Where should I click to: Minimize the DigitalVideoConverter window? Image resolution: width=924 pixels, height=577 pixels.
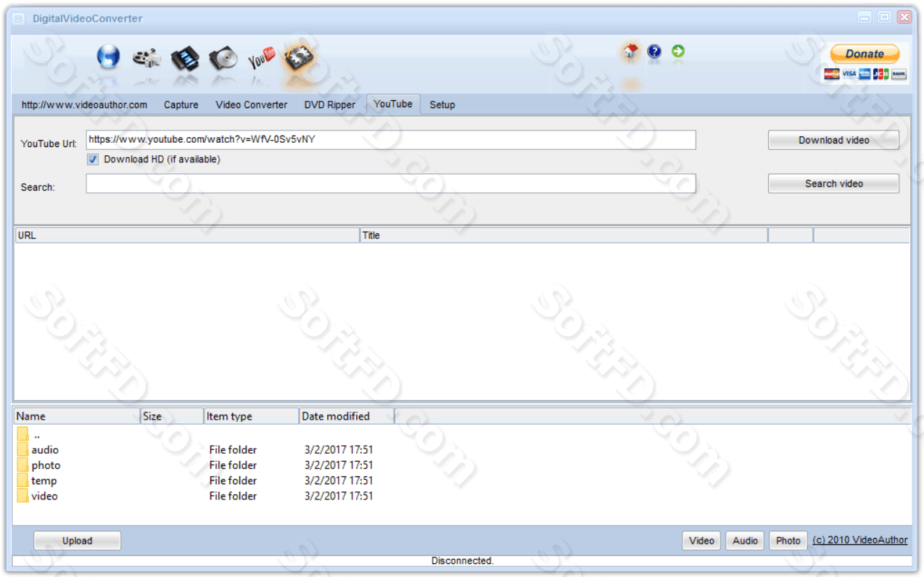point(865,17)
